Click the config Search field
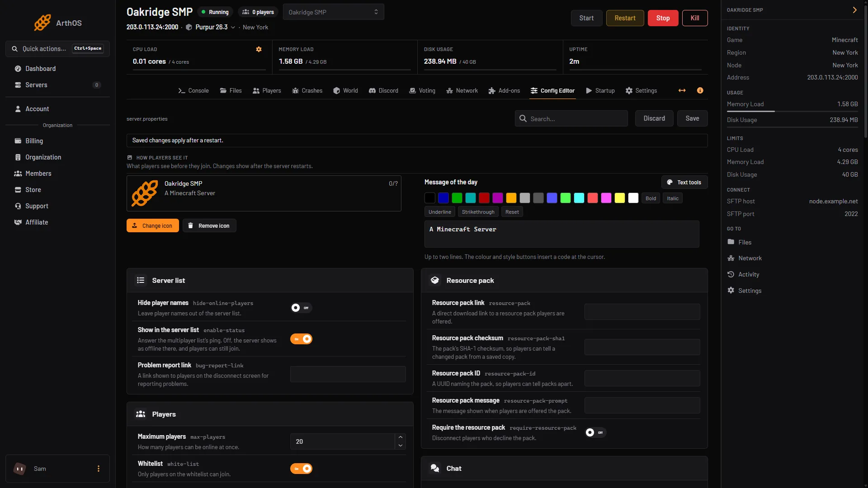868x488 pixels. click(571, 118)
